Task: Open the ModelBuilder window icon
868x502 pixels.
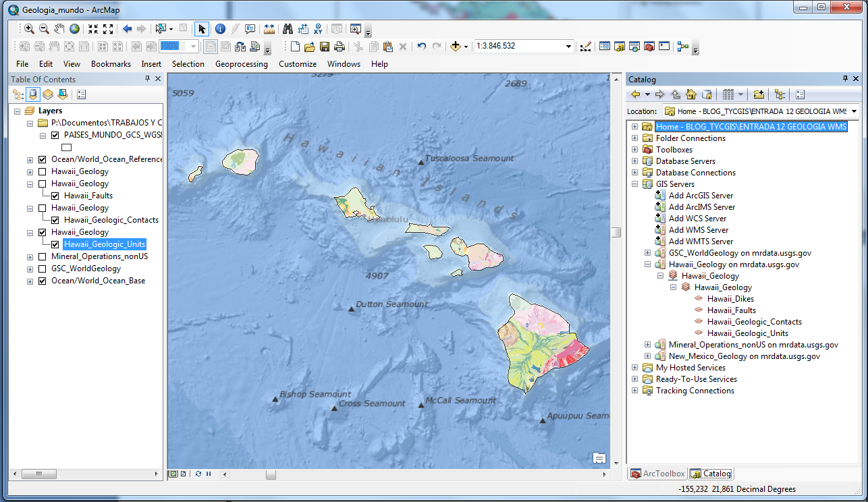Action: 683,47
